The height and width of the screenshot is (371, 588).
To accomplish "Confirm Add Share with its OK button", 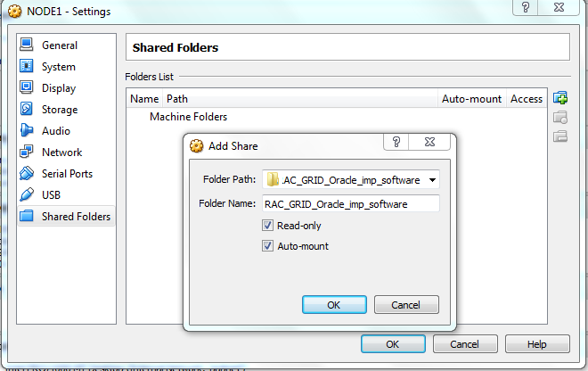I will [334, 304].
